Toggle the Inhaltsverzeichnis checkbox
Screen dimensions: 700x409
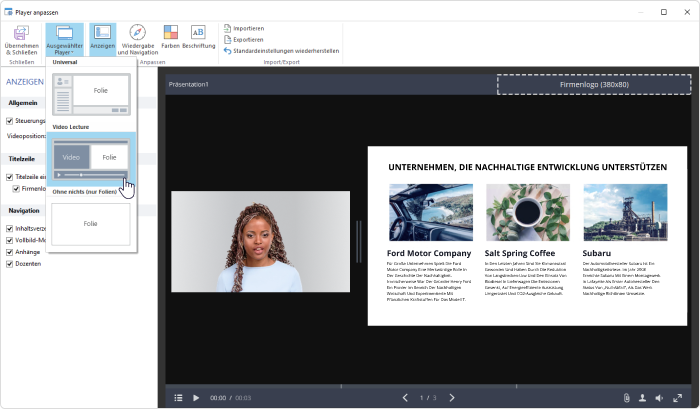pyautogui.click(x=9, y=229)
